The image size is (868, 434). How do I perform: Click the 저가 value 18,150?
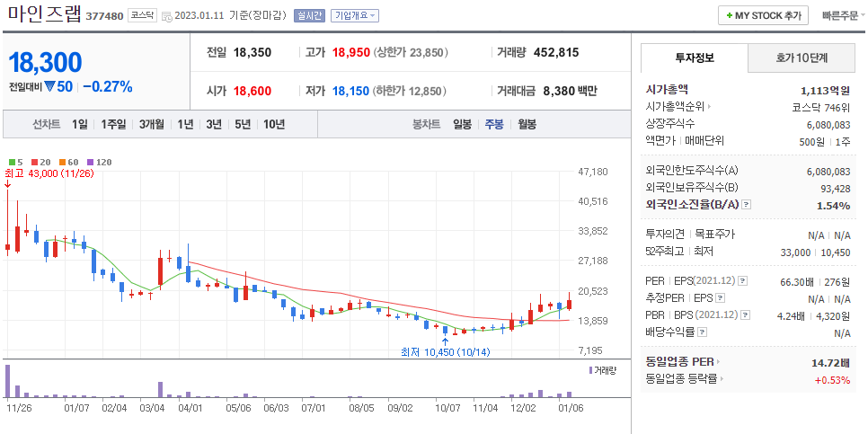coord(350,91)
